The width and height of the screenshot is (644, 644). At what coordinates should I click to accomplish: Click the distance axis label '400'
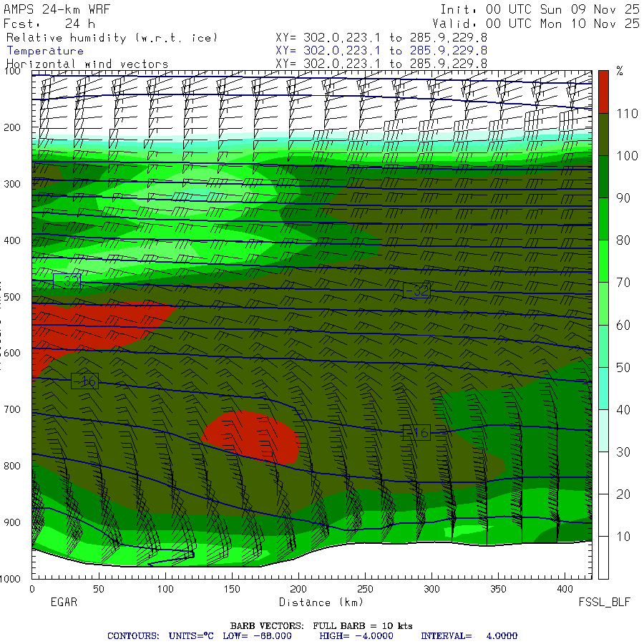click(565, 589)
